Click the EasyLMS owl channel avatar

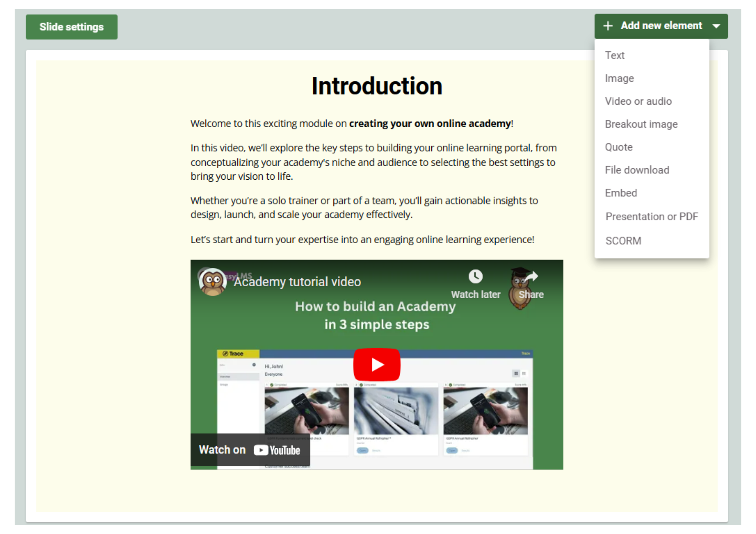pyautogui.click(x=212, y=282)
